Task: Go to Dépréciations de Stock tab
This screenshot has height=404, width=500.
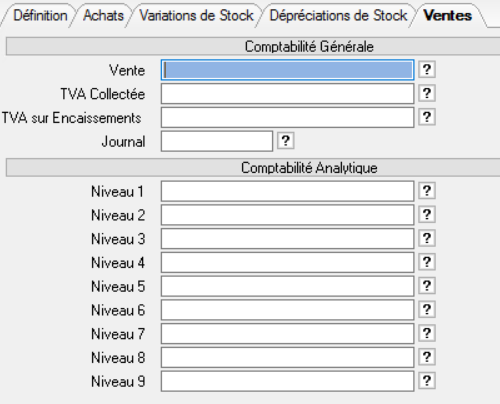Action: (338, 16)
